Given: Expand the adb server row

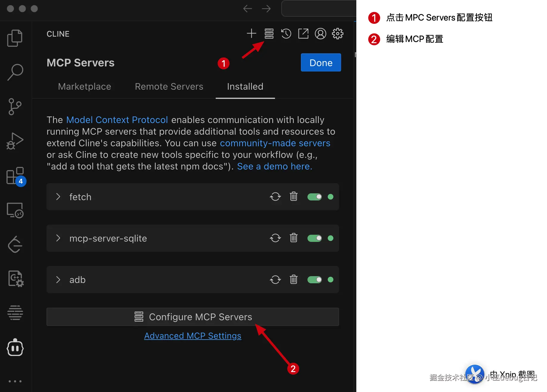Looking at the screenshot, I should [x=58, y=279].
